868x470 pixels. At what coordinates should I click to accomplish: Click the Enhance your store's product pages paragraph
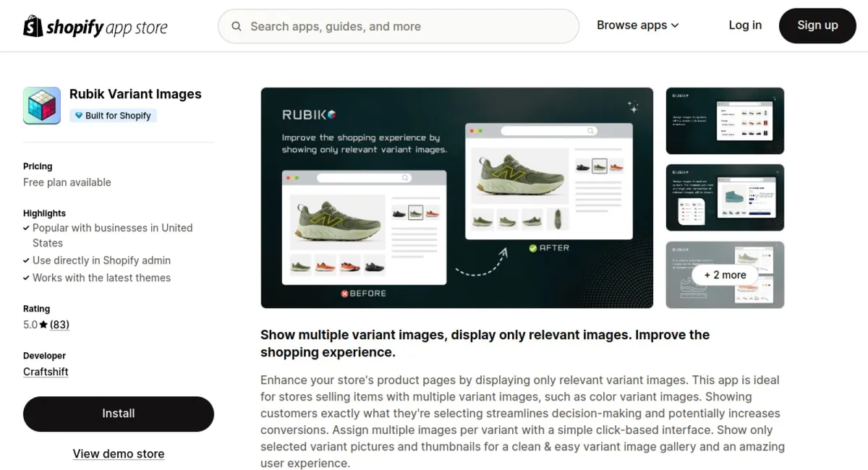point(522,422)
